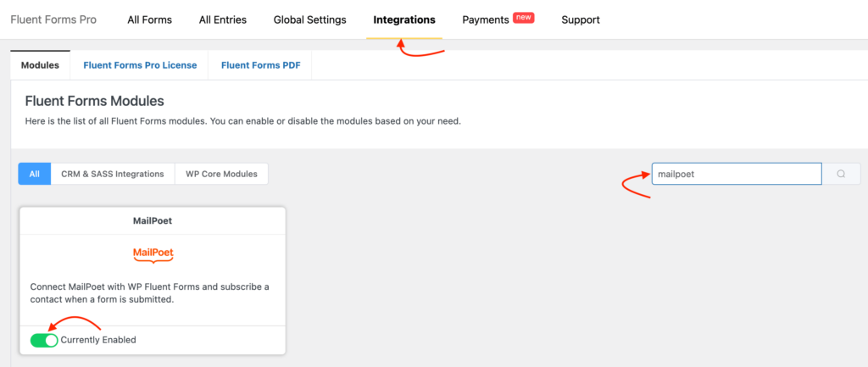Select the "All" modules filter
868x367 pixels.
pyautogui.click(x=34, y=174)
